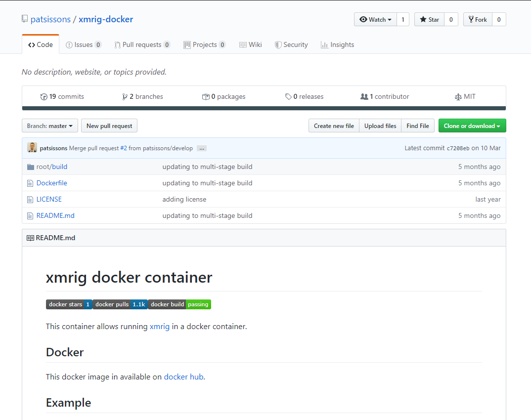Click the root/build folder icon
Image resolution: width=531 pixels, height=420 pixels.
(31, 167)
